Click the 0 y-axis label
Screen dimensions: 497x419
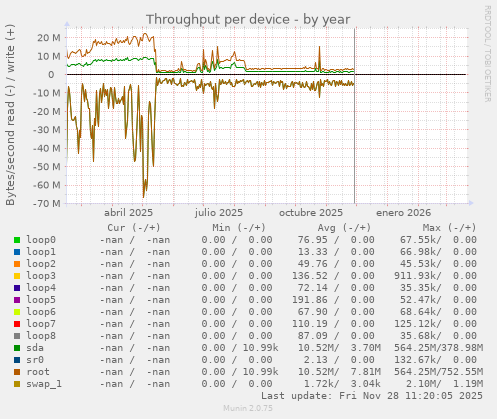pyautogui.click(x=51, y=75)
